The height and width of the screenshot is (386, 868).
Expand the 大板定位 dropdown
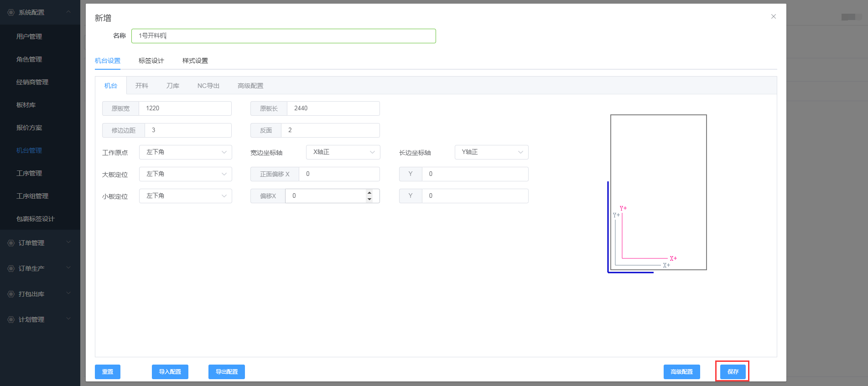pyautogui.click(x=186, y=174)
